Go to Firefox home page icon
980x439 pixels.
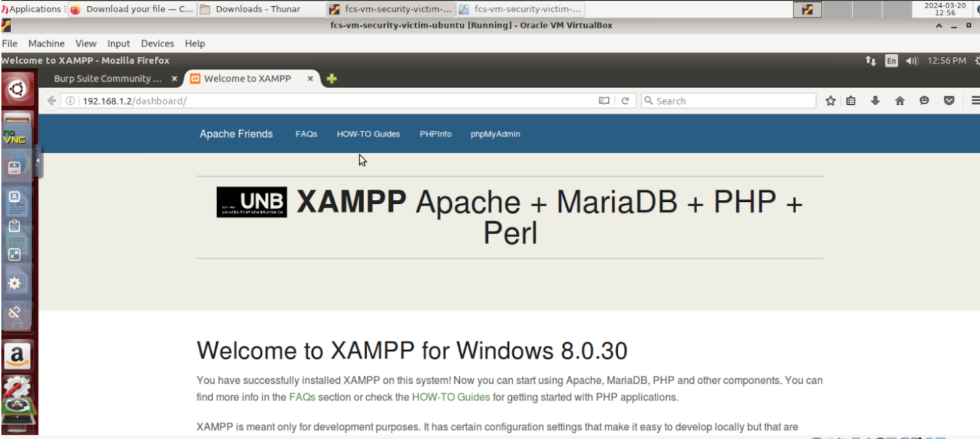coord(899,101)
